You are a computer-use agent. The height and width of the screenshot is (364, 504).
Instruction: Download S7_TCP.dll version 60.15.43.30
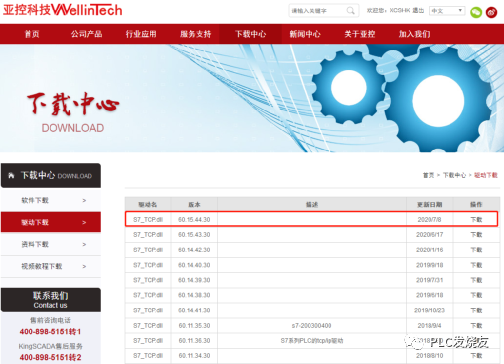tap(476, 235)
